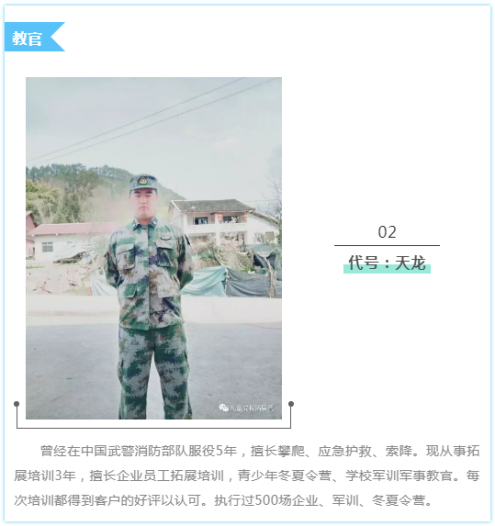Click the line starting 曾经在中国武警消防部队
Image resolution: width=495 pixels, height=526 pixels.
tap(260, 451)
